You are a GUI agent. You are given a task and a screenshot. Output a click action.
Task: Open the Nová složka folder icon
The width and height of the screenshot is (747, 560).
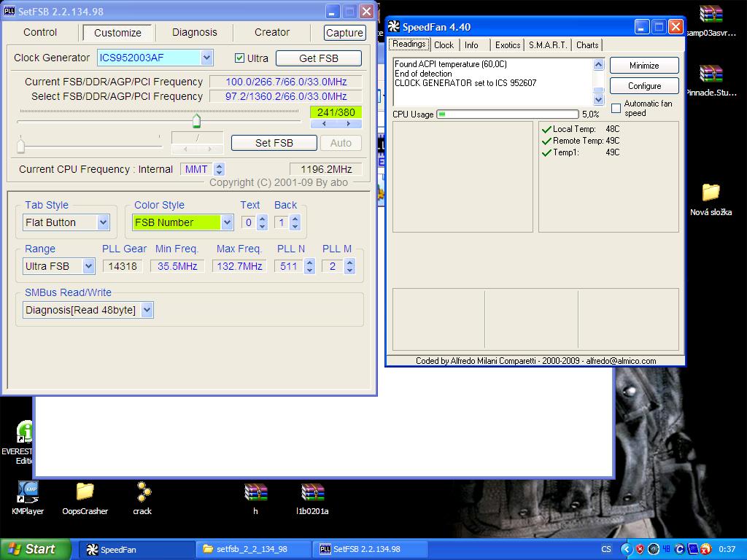(711, 192)
